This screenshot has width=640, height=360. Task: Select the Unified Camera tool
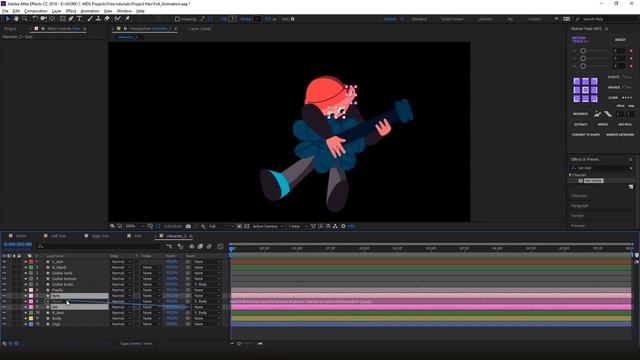[x=43, y=19]
